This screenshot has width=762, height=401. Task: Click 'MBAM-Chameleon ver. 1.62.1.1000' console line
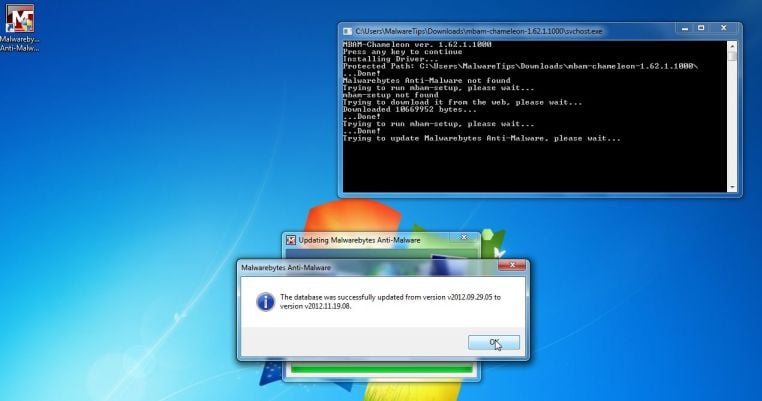tap(417, 44)
